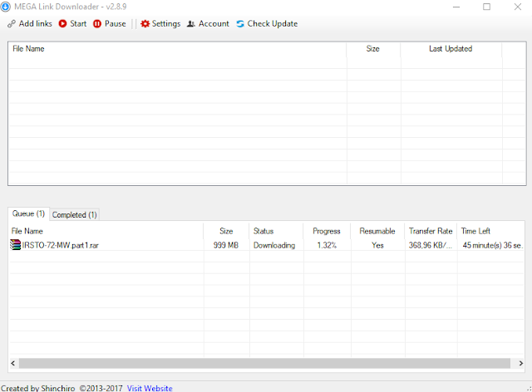Click the horizontal scrollbar left arrow
This screenshot has width=532, height=392.
click(13, 363)
